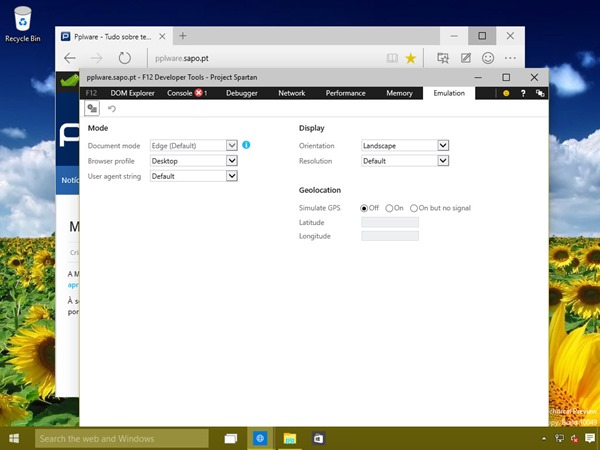Click the blue info icon beside Document mode
600x450 pixels.
coord(246,145)
